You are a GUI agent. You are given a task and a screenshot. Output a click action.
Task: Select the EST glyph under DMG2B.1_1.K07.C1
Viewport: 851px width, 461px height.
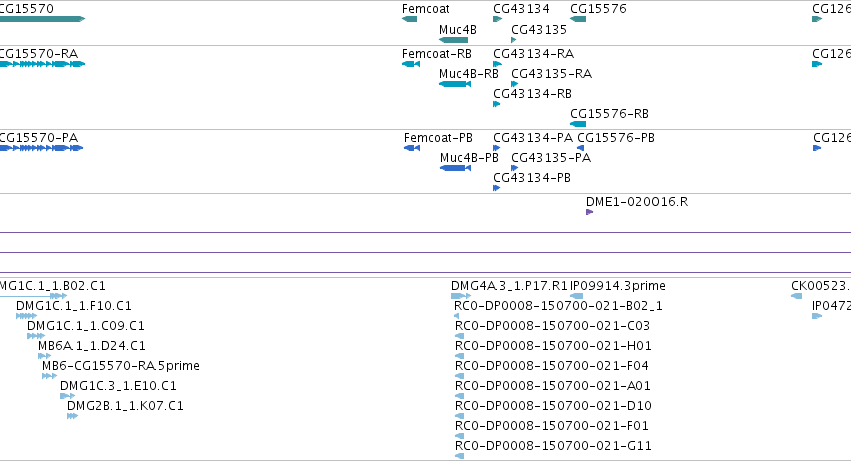73,416
